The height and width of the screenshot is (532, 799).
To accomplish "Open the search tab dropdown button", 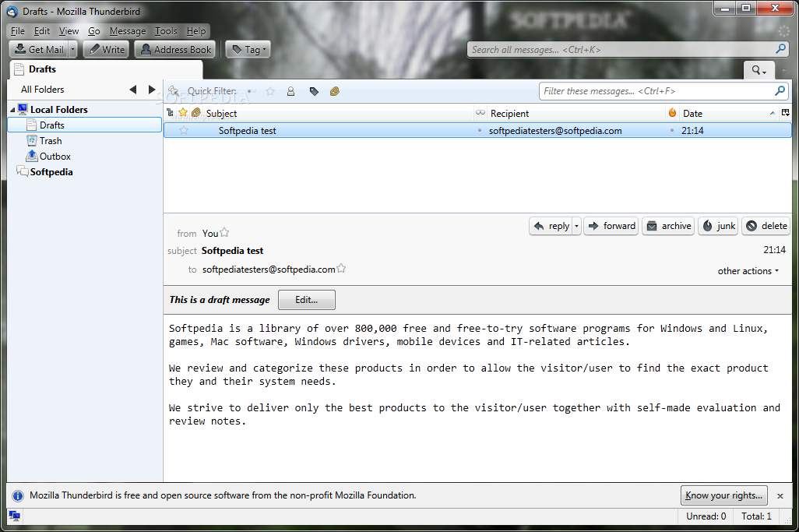I will (759, 70).
